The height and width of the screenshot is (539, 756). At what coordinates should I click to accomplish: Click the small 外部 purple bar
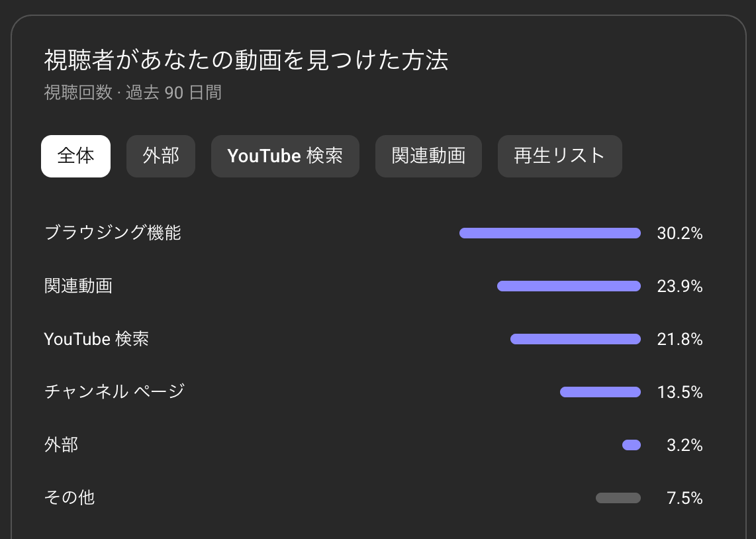632,445
